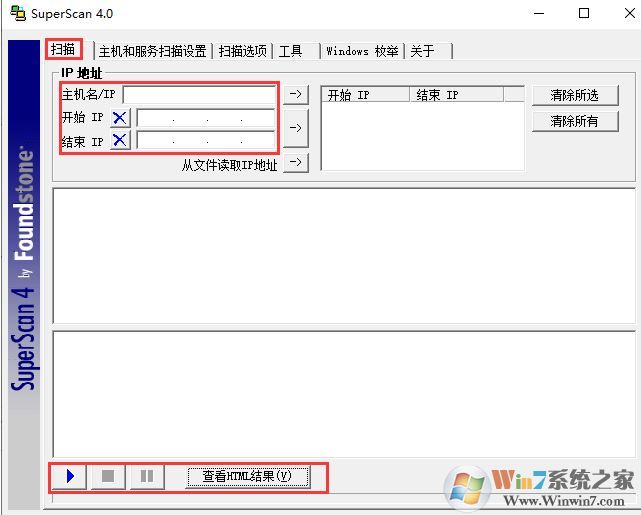
Task: Pause the scan with the pause button
Action: pyautogui.click(x=147, y=476)
